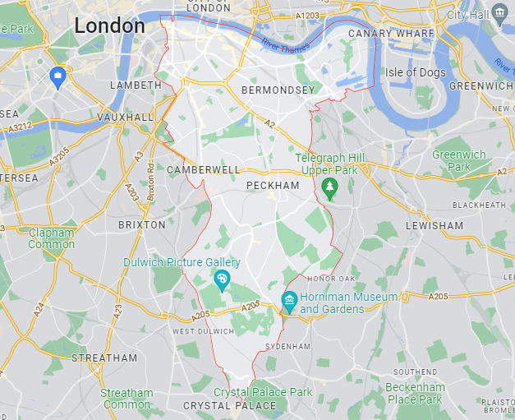Select the Dulwich Picture Gallery palette pin
The height and width of the screenshot is (420, 515).
pyautogui.click(x=222, y=281)
